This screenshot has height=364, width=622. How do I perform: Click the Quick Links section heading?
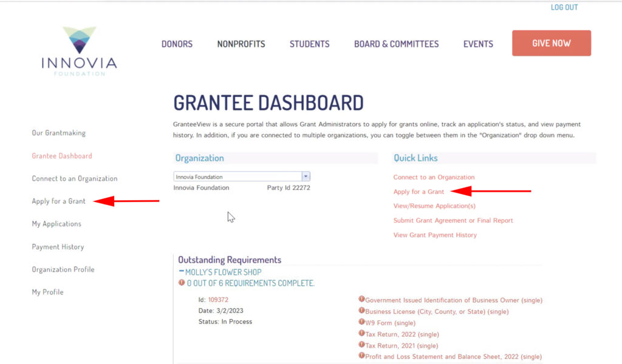(x=415, y=158)
